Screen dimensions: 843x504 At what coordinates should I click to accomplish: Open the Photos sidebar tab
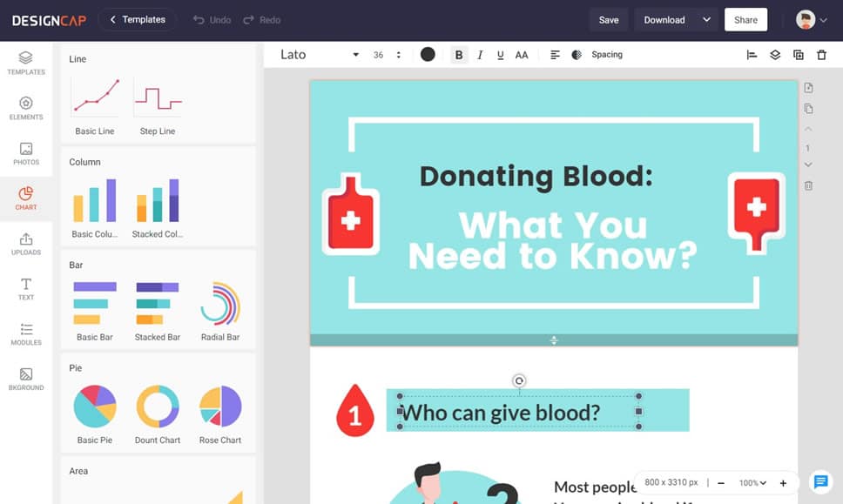(x=26, y=153)
